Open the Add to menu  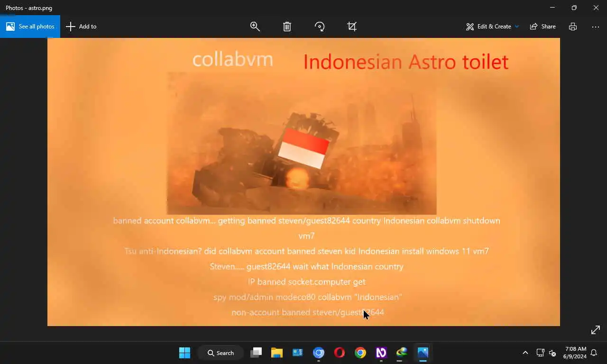click(x=81, y=27)
